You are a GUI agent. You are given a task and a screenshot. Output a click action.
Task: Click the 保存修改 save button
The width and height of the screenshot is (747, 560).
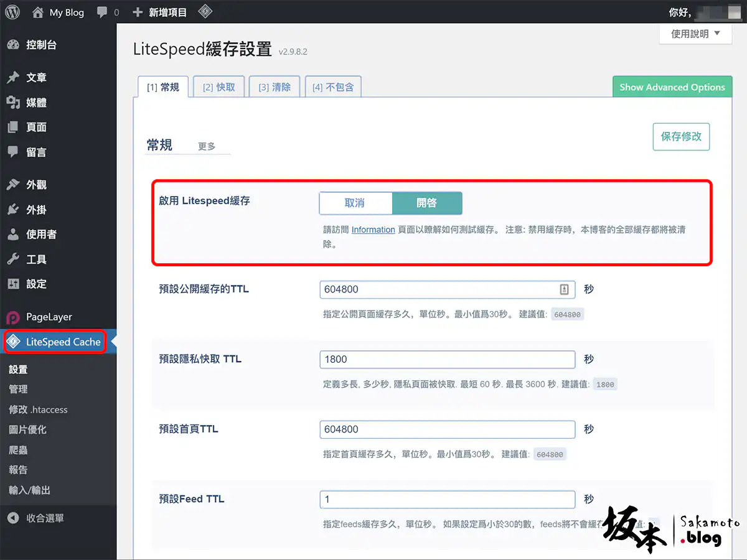(x=681, y=136)
